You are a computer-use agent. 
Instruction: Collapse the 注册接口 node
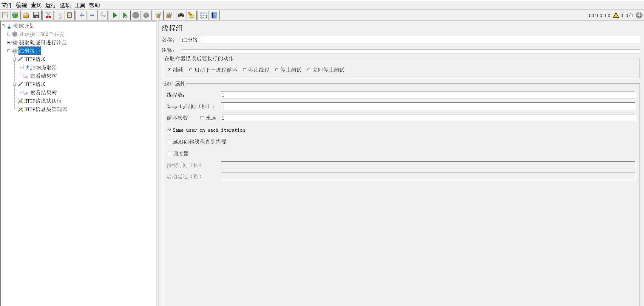click(x=9, y=51)
